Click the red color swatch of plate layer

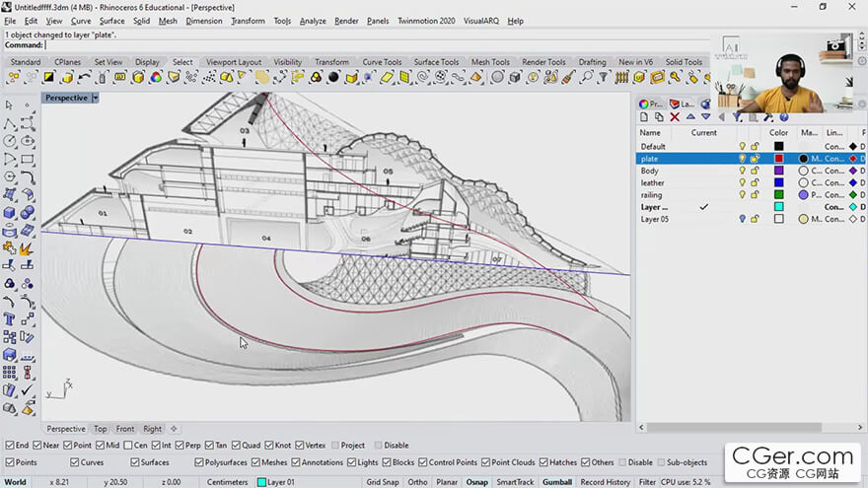pyautogui.click(x=779, y=159)
